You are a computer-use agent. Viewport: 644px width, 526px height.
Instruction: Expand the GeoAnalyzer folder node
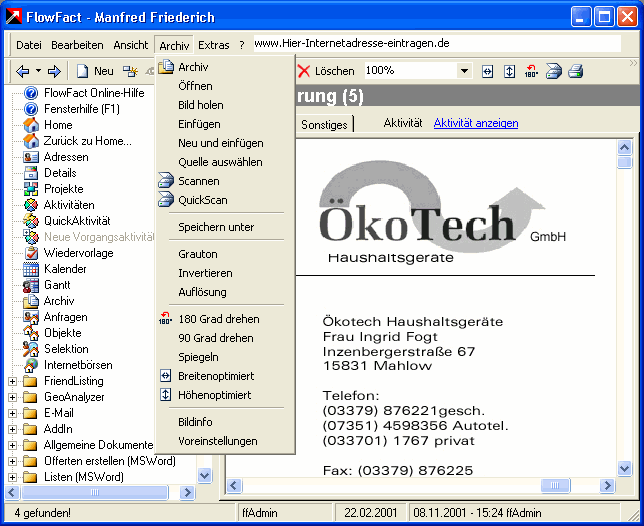coord(13,397)
